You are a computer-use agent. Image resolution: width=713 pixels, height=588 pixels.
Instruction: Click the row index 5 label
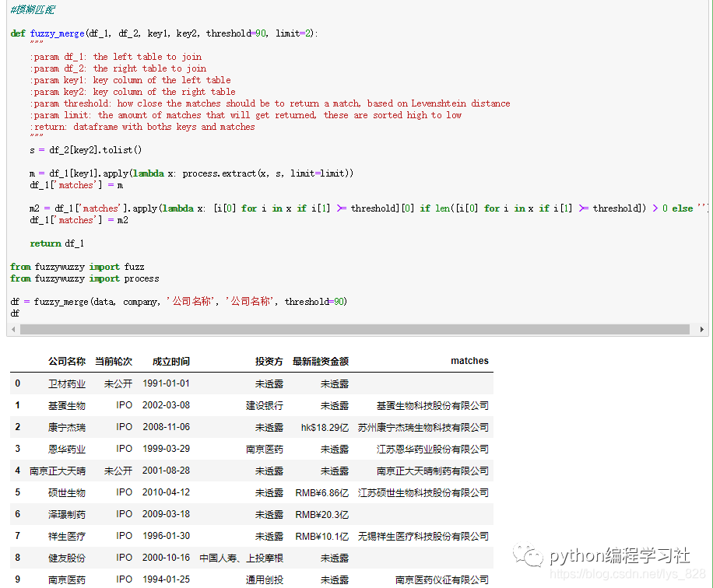[17, 492]
